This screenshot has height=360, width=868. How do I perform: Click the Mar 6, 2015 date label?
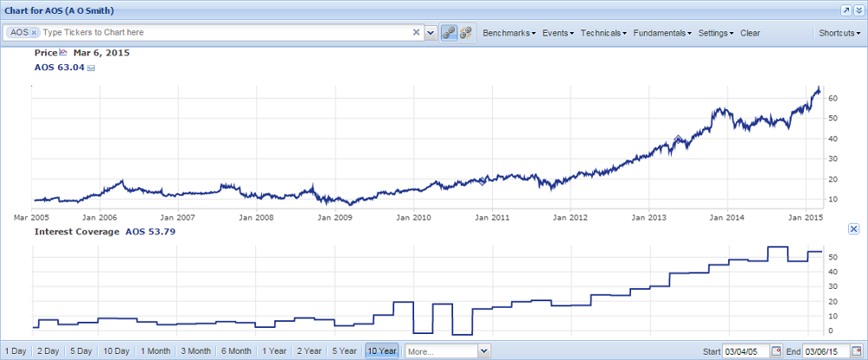[x=102, y=53]
